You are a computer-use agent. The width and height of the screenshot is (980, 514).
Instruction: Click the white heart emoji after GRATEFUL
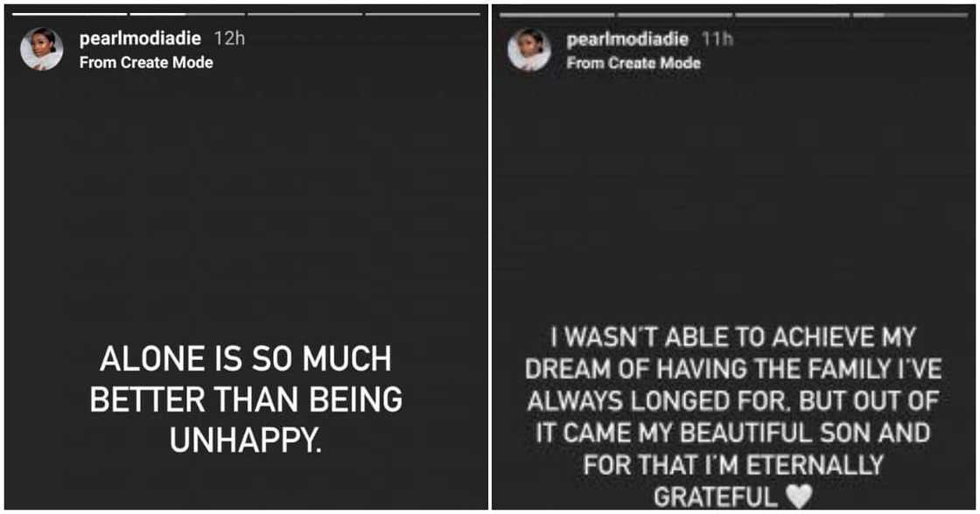[798, 496]
